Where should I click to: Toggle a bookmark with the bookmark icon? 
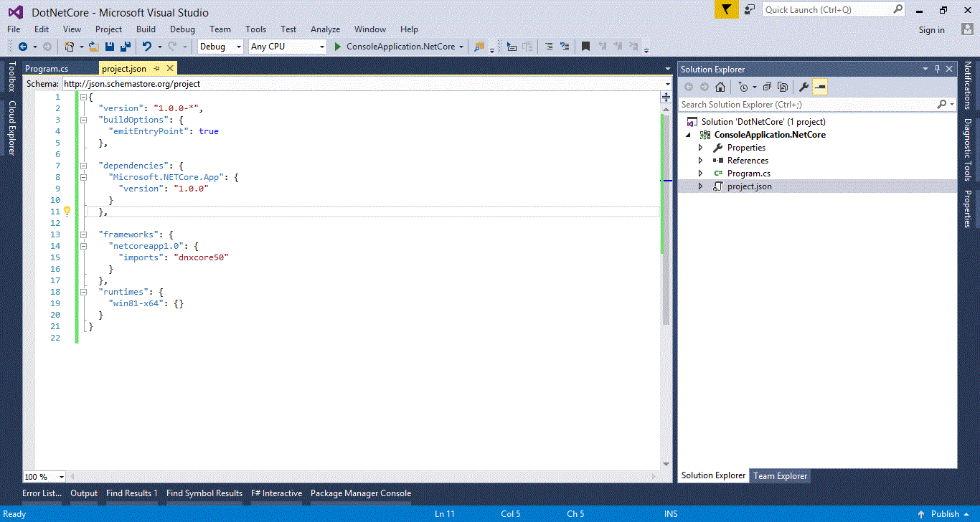[585, 46]
